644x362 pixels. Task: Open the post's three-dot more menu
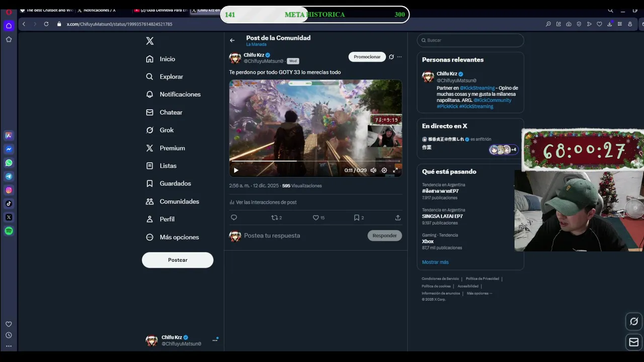[x=399, y=57]
